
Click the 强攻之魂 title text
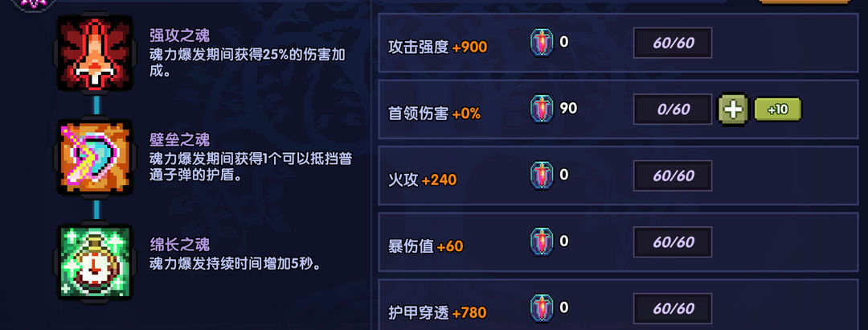coord(180,35)
